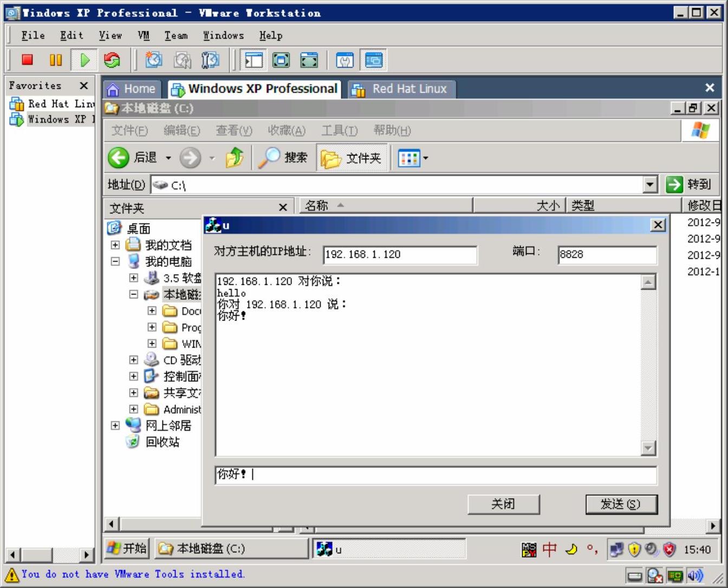Click the summary view toolbar icon

pyautogui.click(x=345, y=60)
